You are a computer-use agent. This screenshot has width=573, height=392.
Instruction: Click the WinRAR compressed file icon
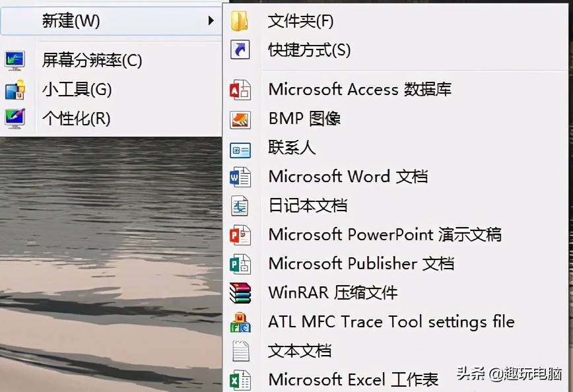pos(240,292)
